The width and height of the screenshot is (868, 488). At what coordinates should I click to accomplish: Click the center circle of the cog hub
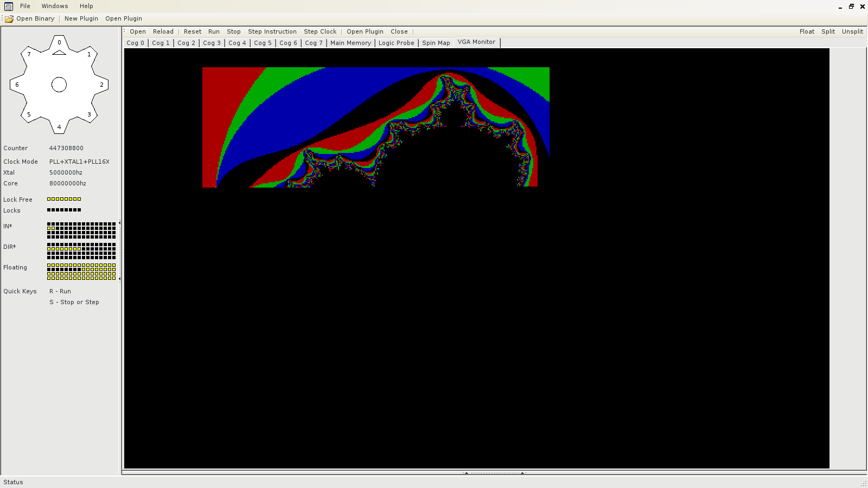click(x=59, y=85)
